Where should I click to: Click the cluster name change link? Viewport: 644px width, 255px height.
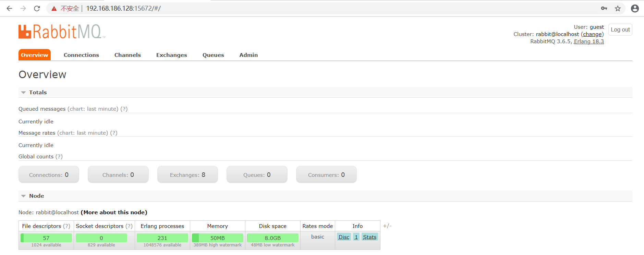pos(592,34)
